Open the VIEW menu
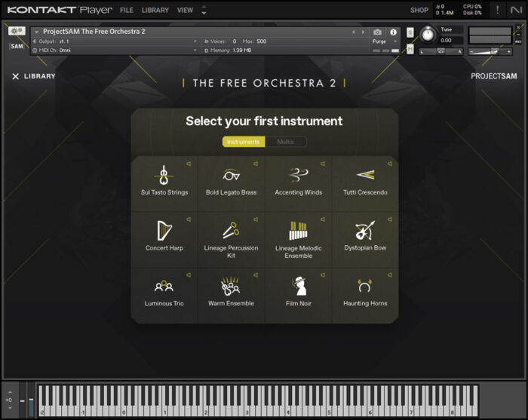Image resolution: width=528 pixels, height=420 pixels. click(186, 10)
